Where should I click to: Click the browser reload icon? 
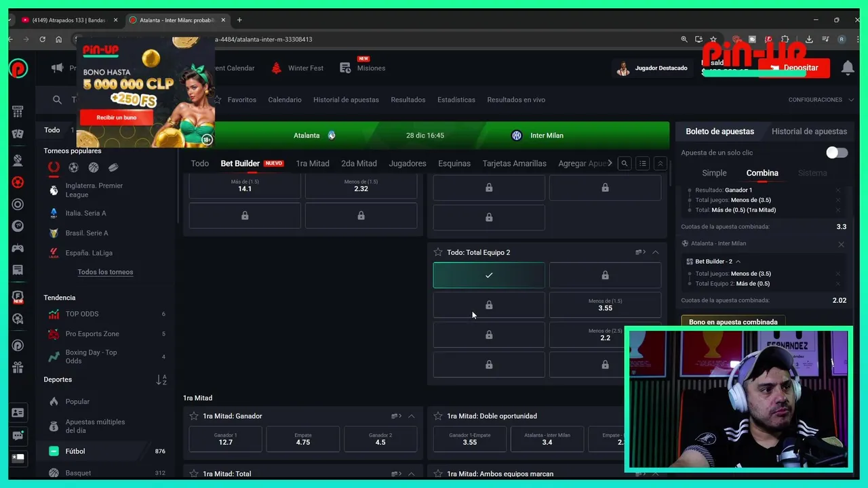pos(43,39)
